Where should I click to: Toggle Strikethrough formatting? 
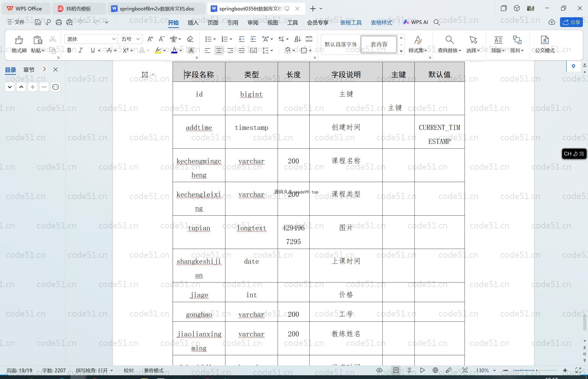tap(109, 50)
